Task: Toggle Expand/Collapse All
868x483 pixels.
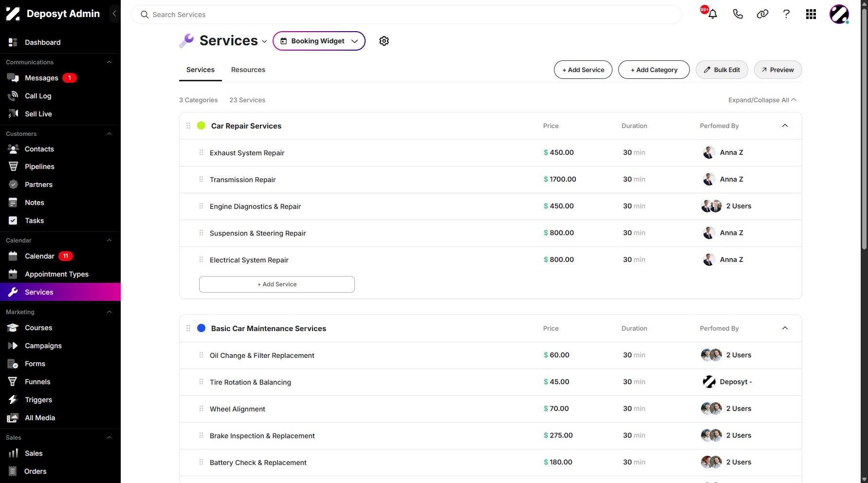Action: (x=762, y=100)
